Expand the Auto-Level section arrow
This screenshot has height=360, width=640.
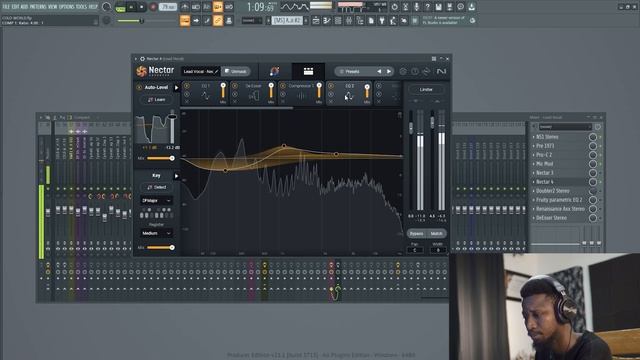[176, 87]
